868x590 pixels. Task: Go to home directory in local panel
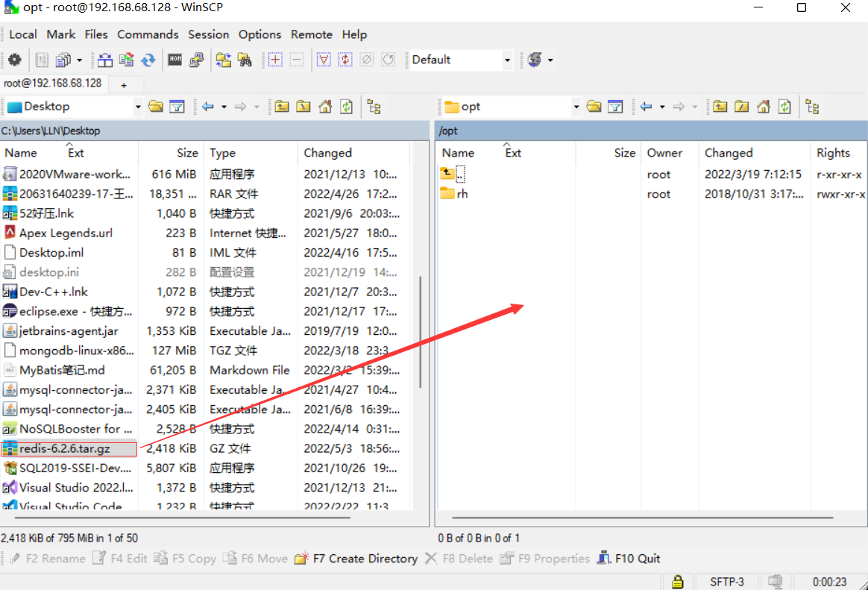[x=325, y=106]
